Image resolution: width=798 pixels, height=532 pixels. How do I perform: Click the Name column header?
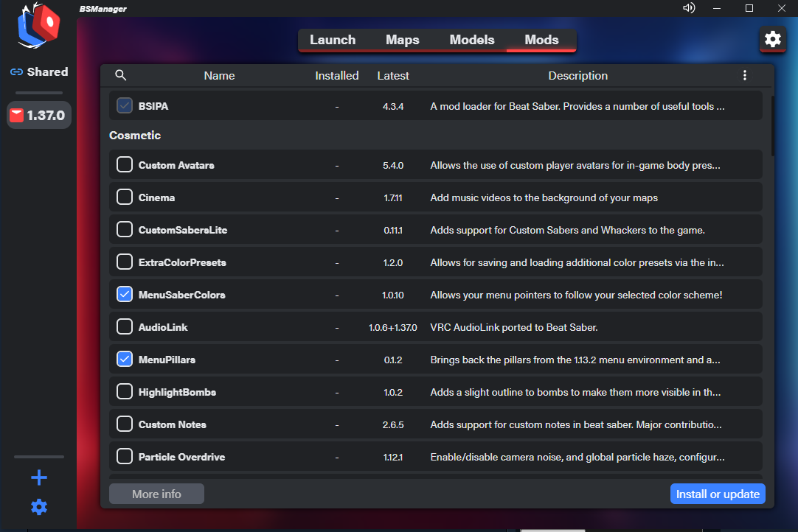(x=219, y=76)
